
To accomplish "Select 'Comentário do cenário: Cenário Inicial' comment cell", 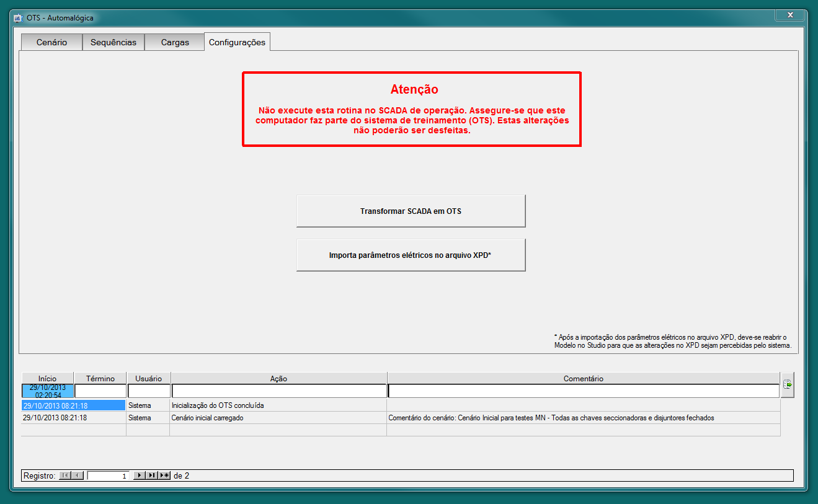I will 584,418.
